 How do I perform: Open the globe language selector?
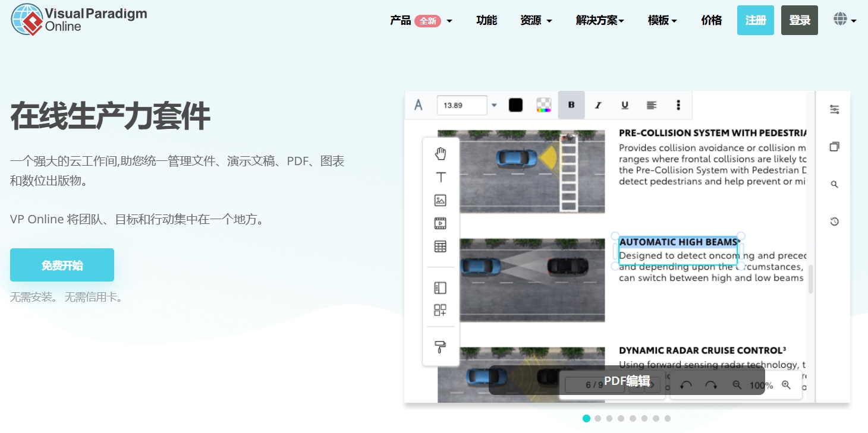coord(845,20)
